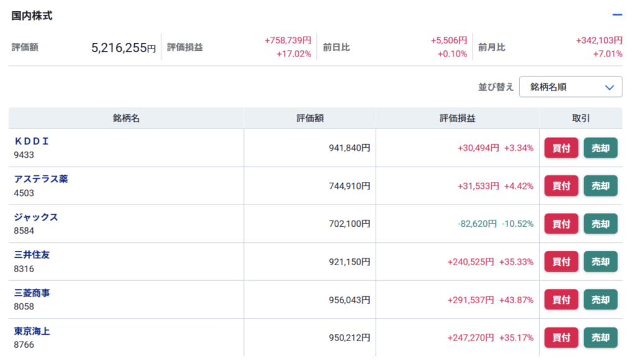This screenshot has height=364, width=636.
Task: Open the アステラス薬 stock detail link
Action: (41, 179)
